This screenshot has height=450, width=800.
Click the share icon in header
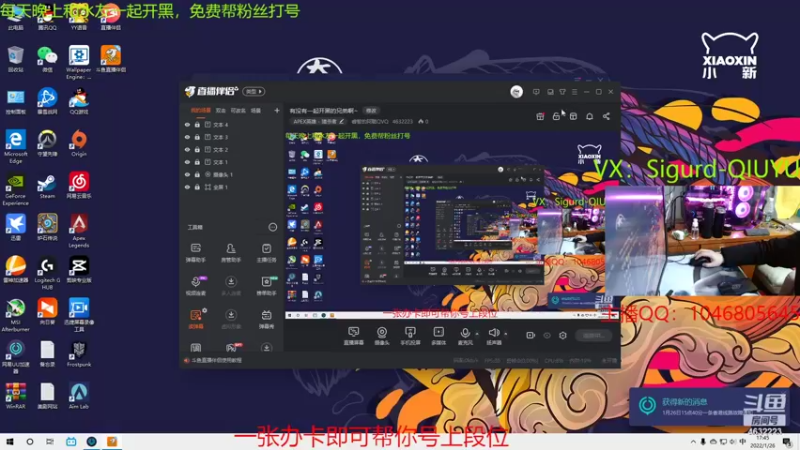[606, 116]
